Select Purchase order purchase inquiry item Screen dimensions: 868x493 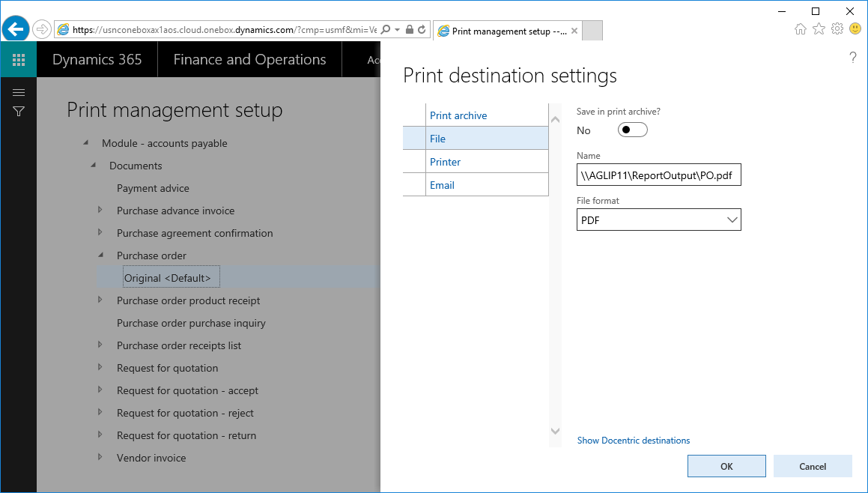click(191, 323)
